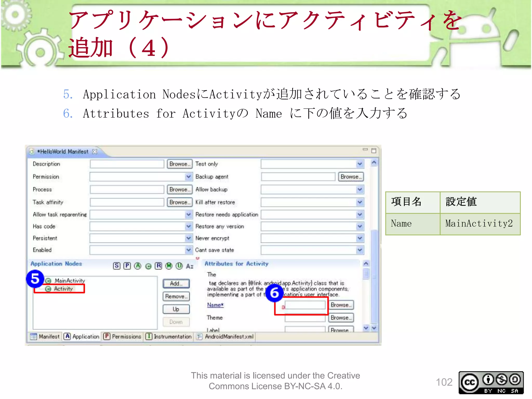Click Browse next to Description
532x399 pixels.
coord(180,164)
